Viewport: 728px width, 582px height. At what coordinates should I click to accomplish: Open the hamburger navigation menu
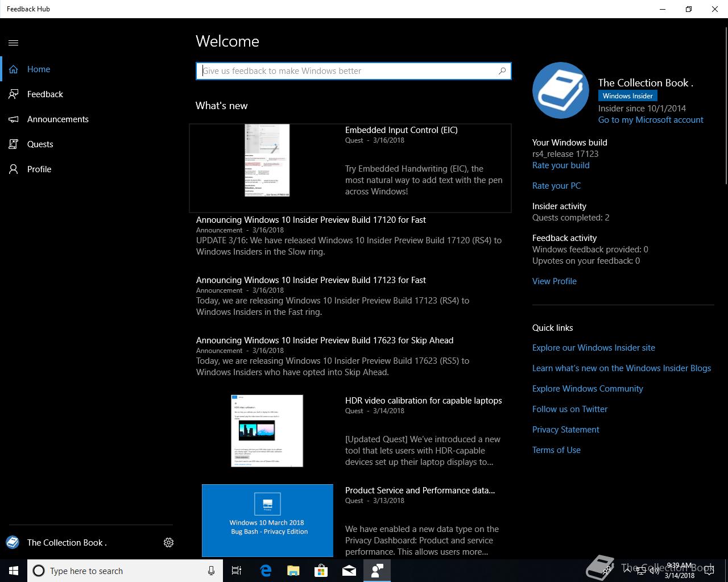pyautogui.click(x=14, y=43)
